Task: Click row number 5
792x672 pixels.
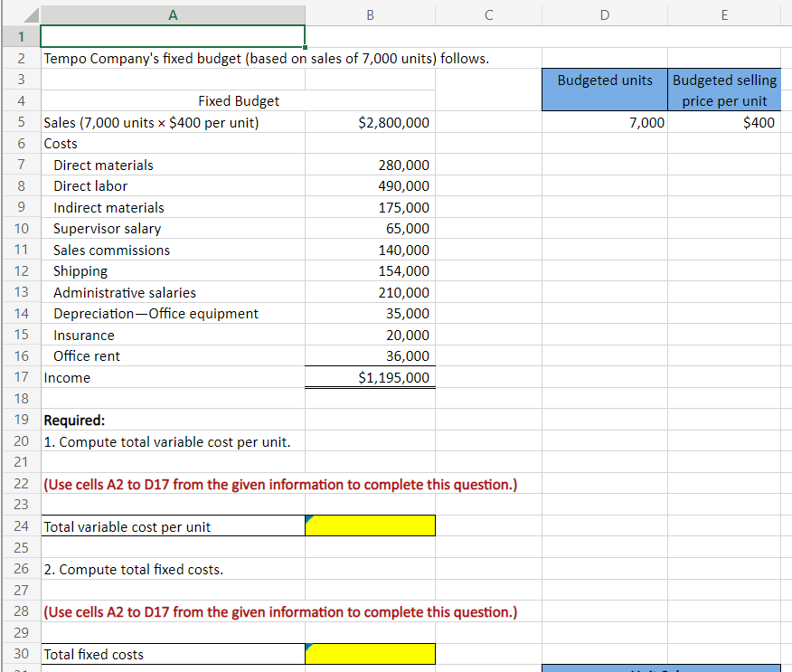Action: 20,122
